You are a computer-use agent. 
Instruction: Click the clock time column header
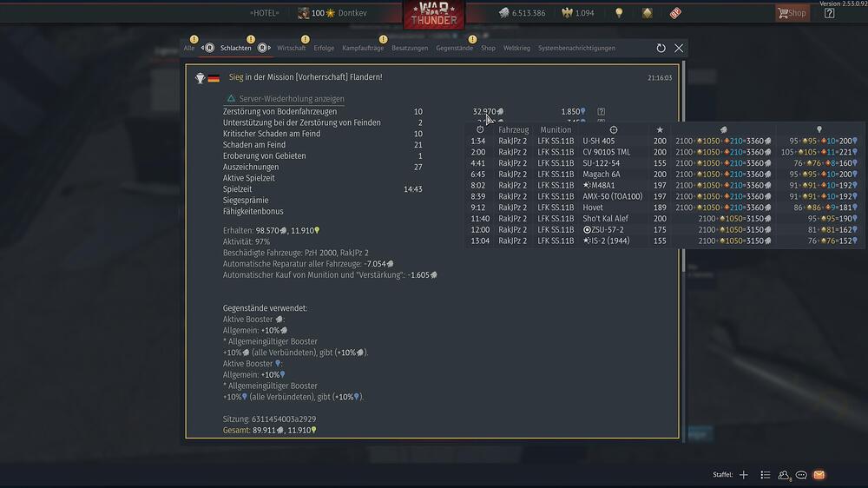(x=480, y=129)
